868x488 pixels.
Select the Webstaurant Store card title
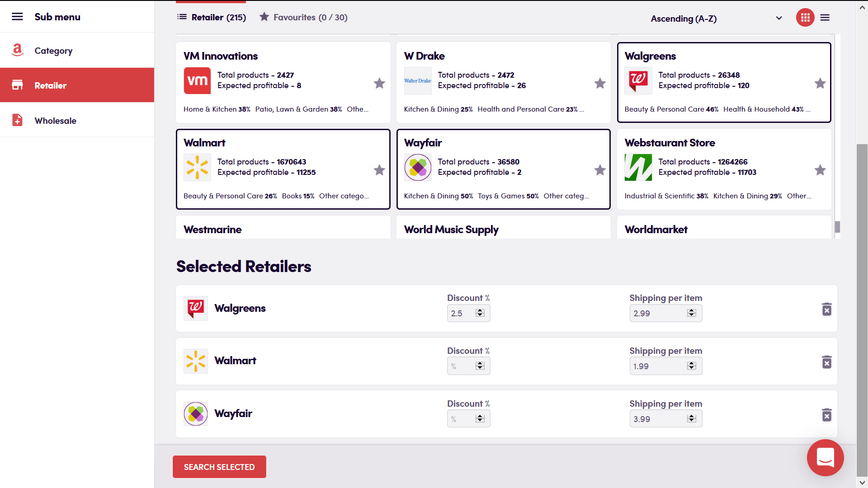coord(670,143)
